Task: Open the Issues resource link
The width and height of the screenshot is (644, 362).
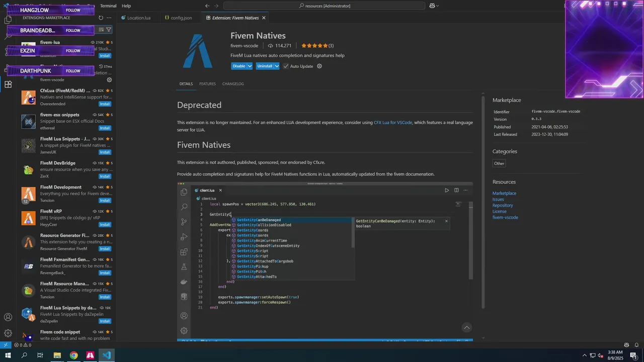Action: pyautogui.click(x=498, y=199)
